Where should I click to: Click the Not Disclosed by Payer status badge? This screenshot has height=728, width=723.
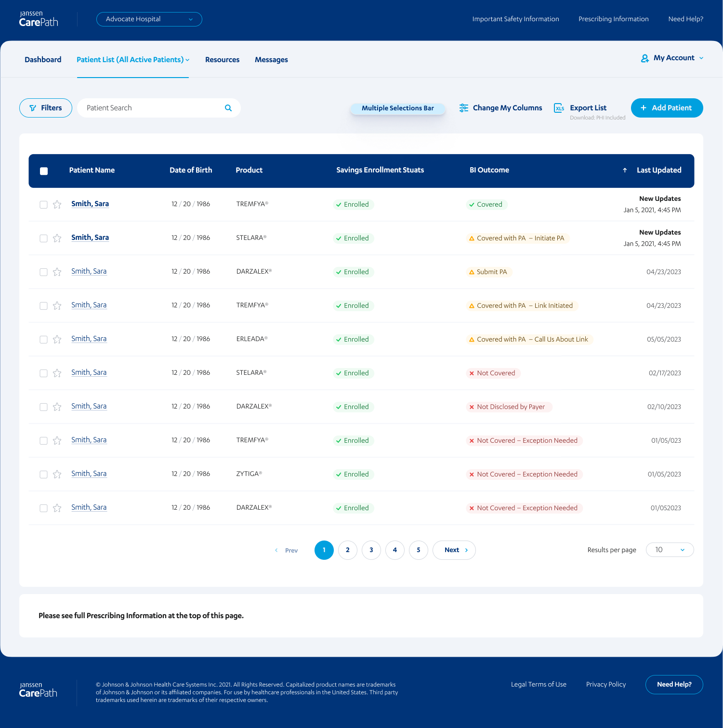(x=510, y=407)
